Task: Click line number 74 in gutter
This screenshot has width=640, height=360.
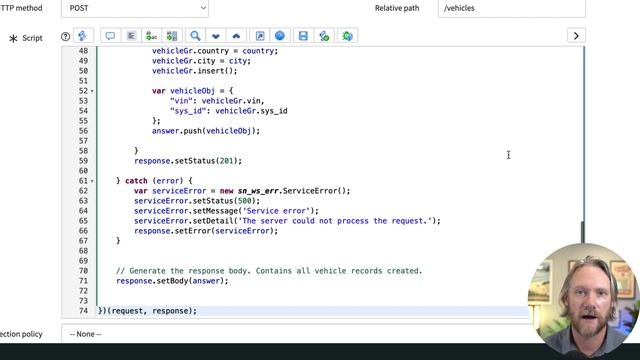Action: (x=83, y=311)
